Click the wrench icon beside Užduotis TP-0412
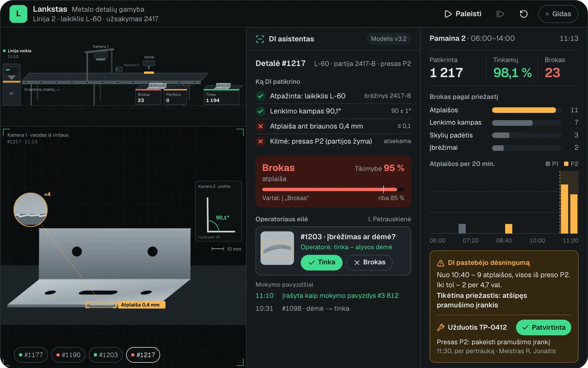 click(440, 328)
